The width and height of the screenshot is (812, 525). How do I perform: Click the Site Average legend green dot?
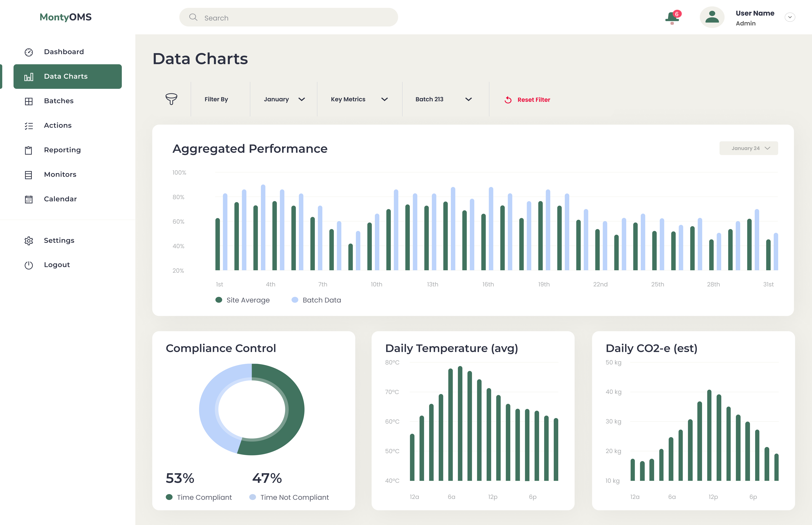[x=219, y=300]
